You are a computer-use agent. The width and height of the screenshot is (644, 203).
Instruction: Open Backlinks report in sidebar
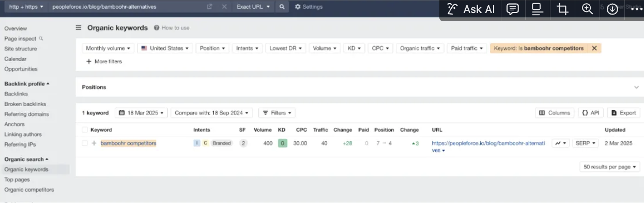pyautogui.click(x=16, y=94)
